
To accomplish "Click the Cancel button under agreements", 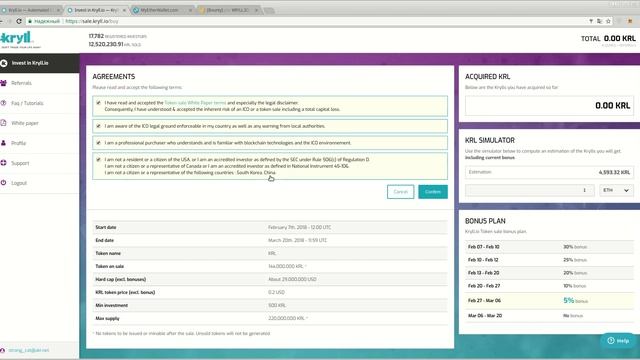I will (400, 192).
